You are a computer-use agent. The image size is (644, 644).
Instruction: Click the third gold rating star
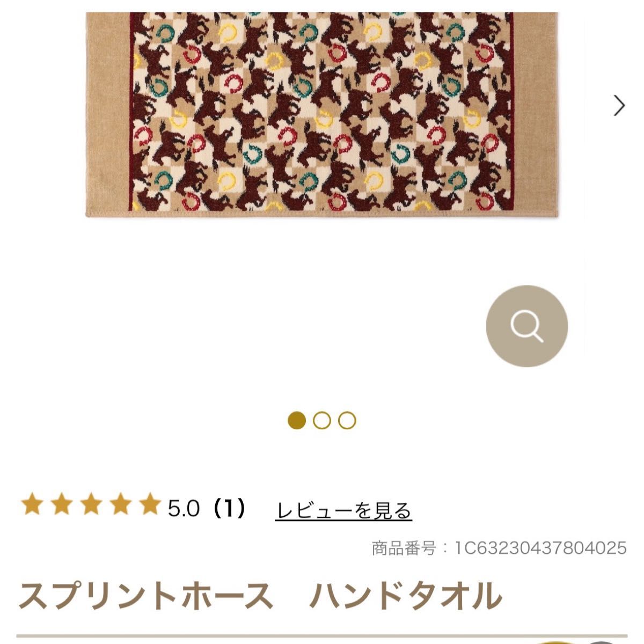[x=91, y=506]
